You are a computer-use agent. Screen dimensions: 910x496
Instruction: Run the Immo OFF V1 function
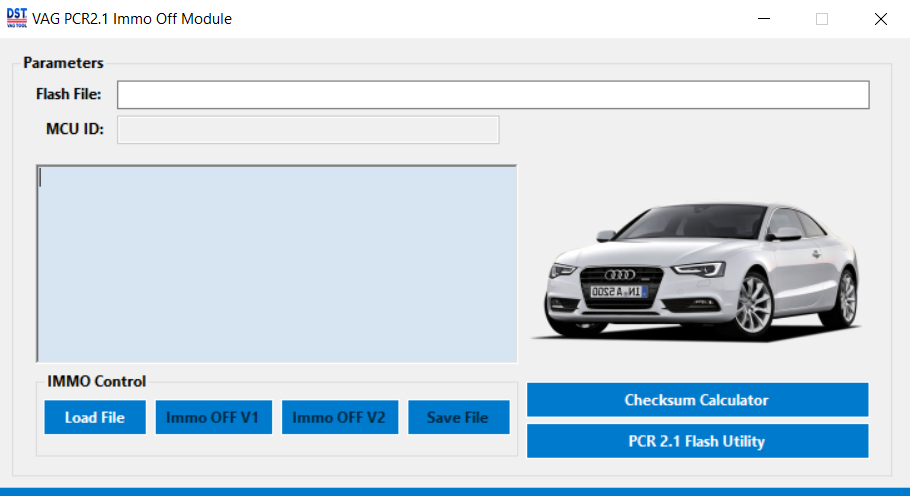point(214,417)
